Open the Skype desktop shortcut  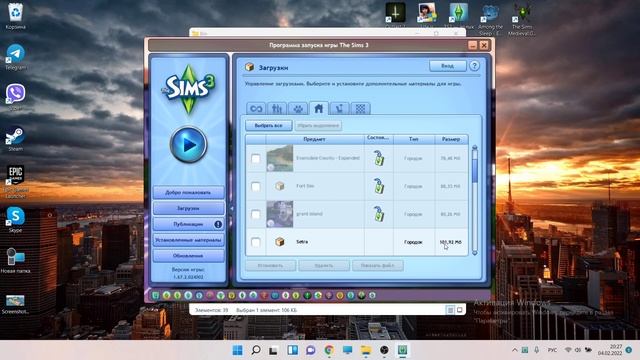click(16, 219)
